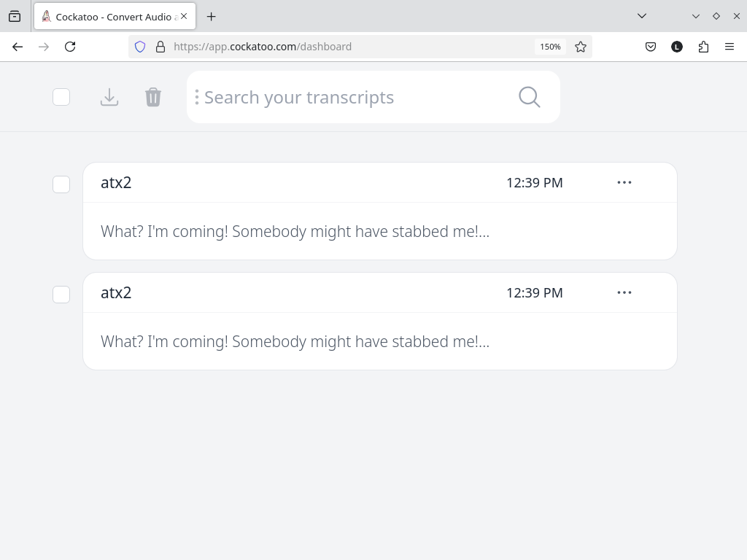This screenshot has height=560, width=747.
Task: Reload the page
Action: coord(70,47)
